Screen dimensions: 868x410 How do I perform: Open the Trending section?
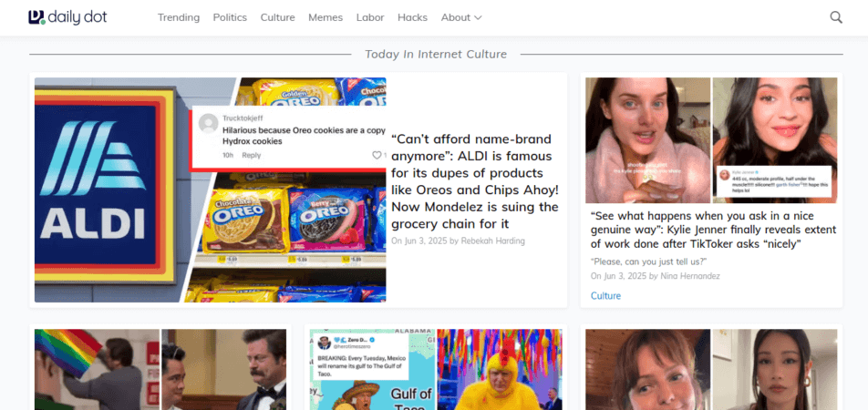(179, 17)
